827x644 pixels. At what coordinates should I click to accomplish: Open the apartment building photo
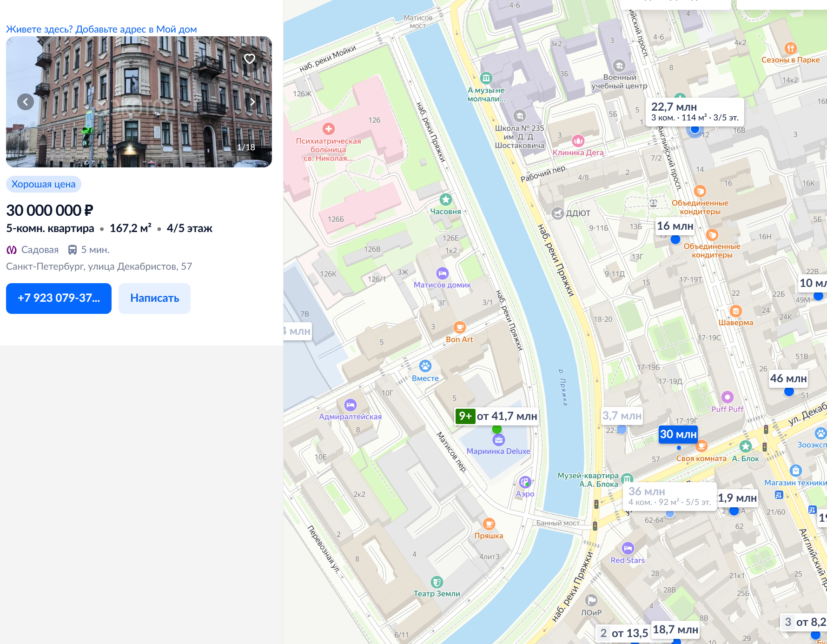[139, 102]
